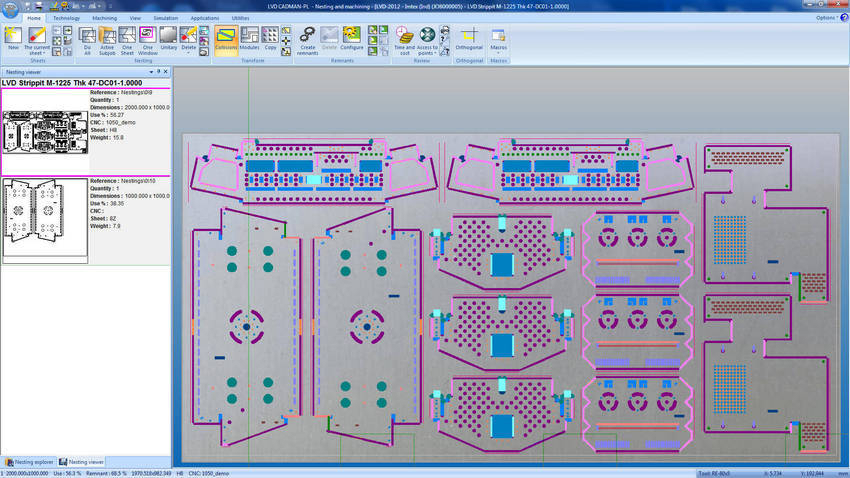Click 'Dimensions : 2000.000 x 1000.0' text

pyautogui.click(x=130, y=107)
